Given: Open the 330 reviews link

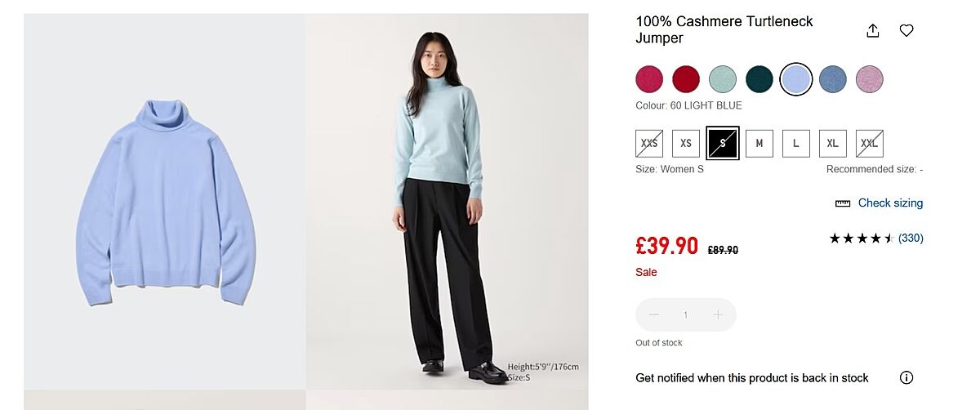Looking at the screenshot, I should (x=911, y=238).
